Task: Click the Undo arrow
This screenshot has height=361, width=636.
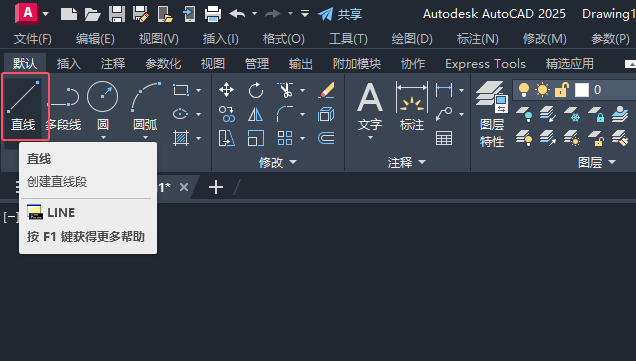Action: 237,14
